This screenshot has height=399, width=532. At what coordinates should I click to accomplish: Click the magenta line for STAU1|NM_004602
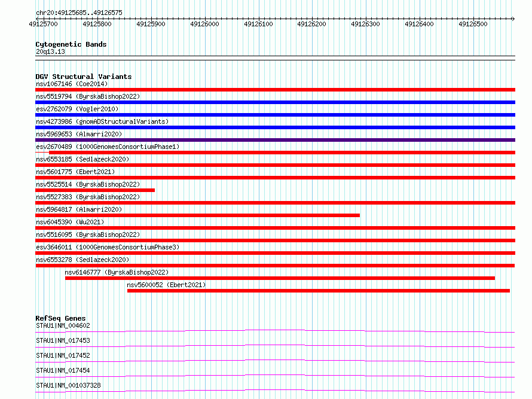[x=275, y=331]
